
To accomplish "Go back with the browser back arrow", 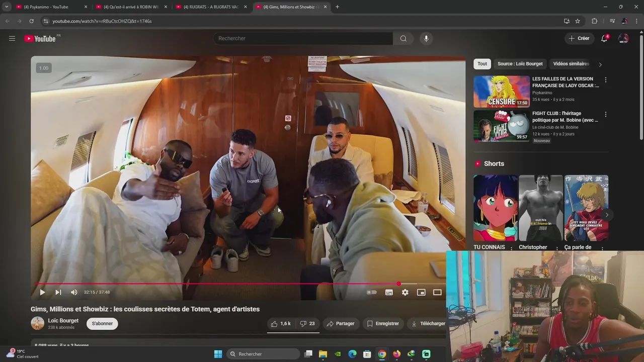I will 7,21.
